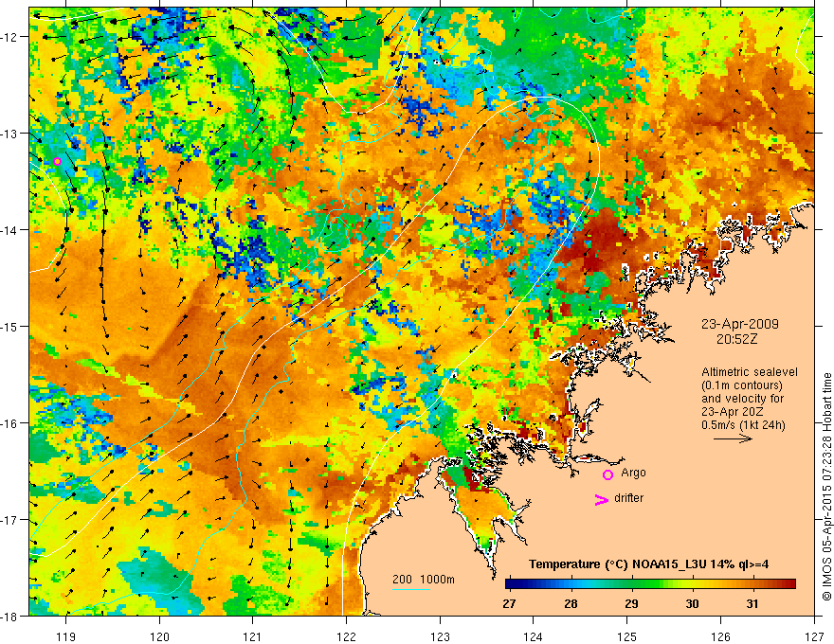Click longitude axis label 127

pos(814,637)
